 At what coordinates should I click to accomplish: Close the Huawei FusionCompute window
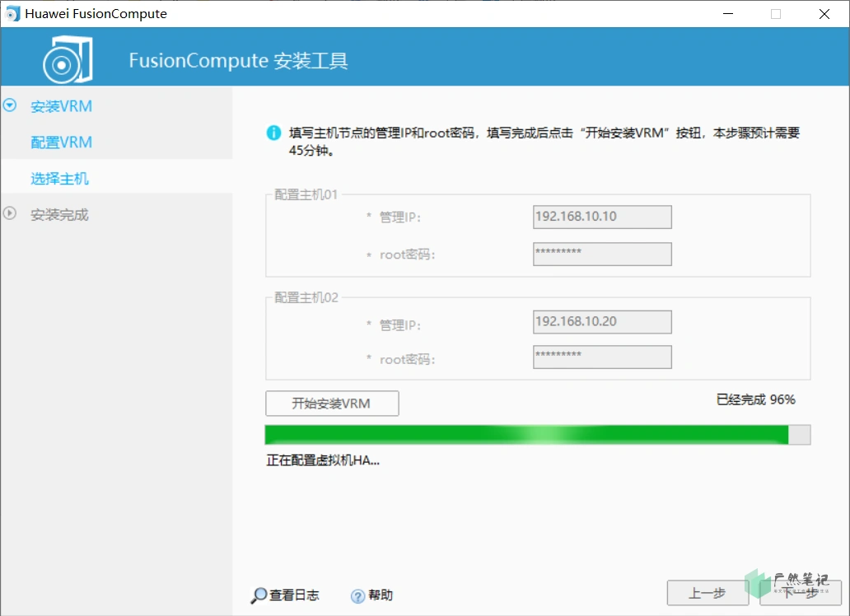click(x=824, y=13)
